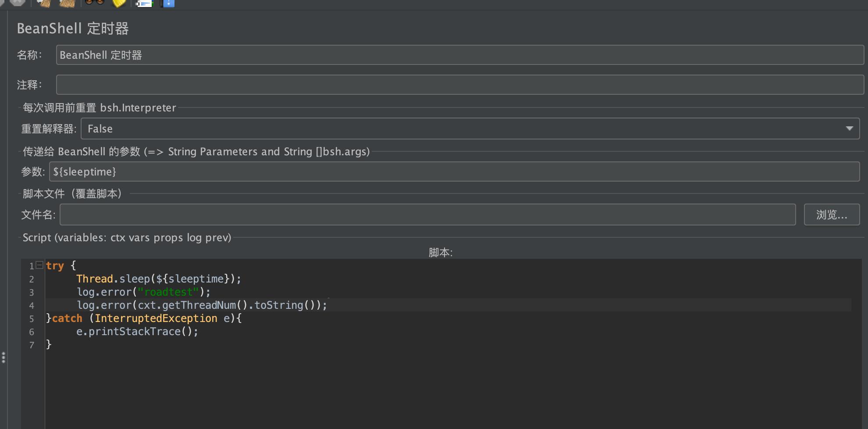Open the 重置解释器 combo box showing False
Screen dimensions: 868x429
(x=470, y=129)
